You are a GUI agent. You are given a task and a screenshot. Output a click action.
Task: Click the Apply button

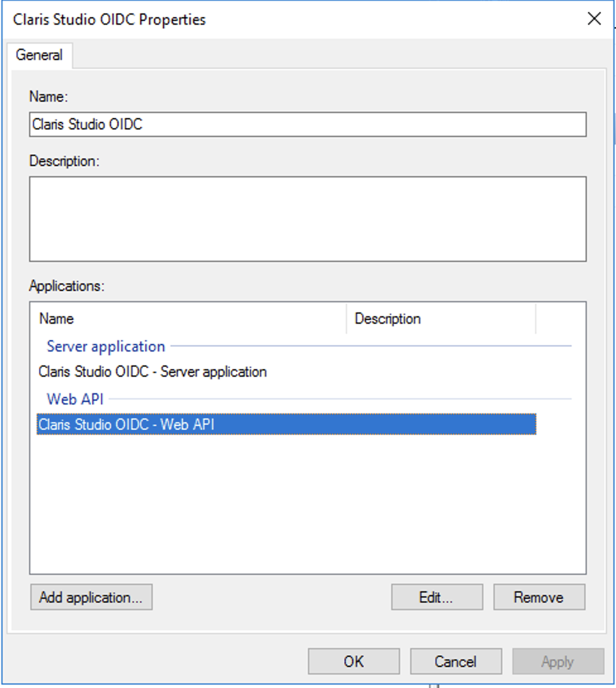[558, 661]
